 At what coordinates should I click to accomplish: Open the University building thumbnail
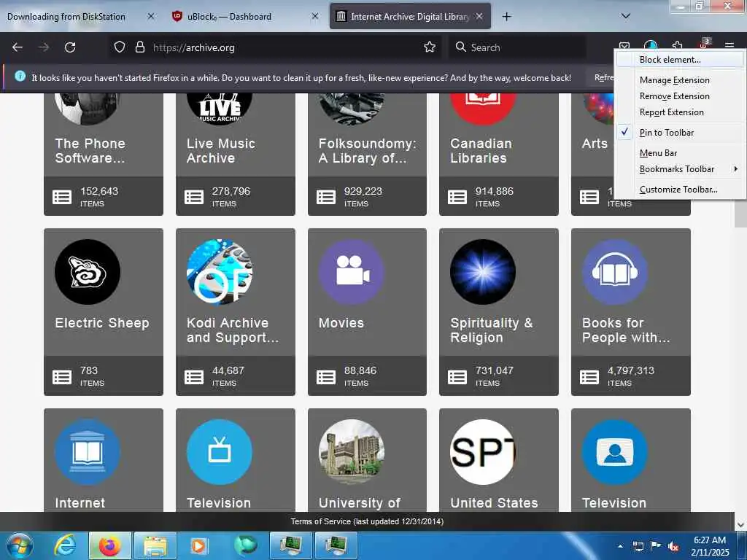pyautogui.click(x=352, y=452)
